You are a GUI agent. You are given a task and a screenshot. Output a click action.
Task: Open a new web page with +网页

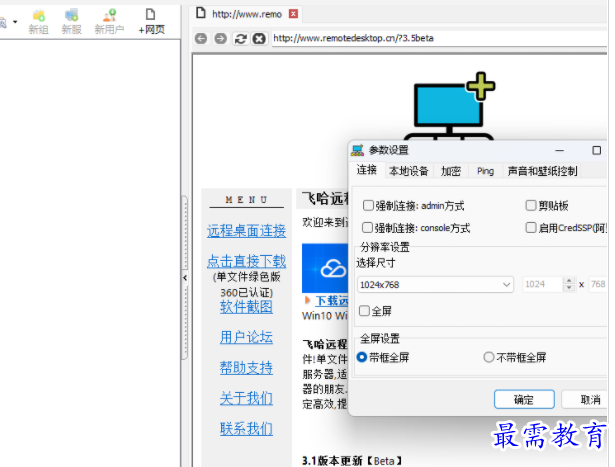(x=151, y=22)
